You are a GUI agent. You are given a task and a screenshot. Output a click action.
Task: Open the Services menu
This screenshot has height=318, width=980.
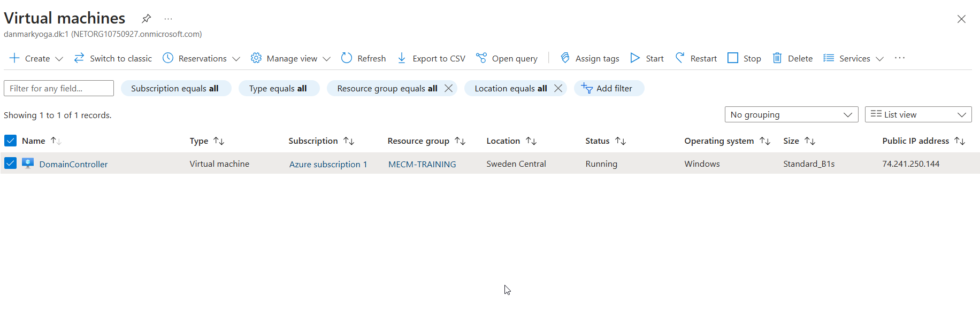click(x=853, y=58)
